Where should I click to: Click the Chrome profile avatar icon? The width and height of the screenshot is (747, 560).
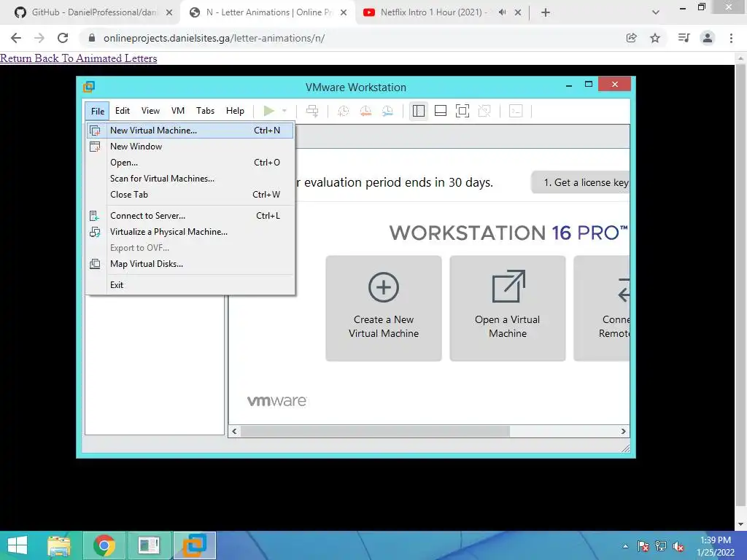(x=708, y=38)
